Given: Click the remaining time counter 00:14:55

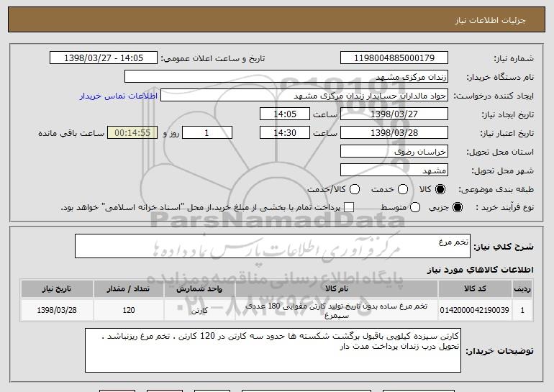Looking at the screenshot, I should click(132, 133).
